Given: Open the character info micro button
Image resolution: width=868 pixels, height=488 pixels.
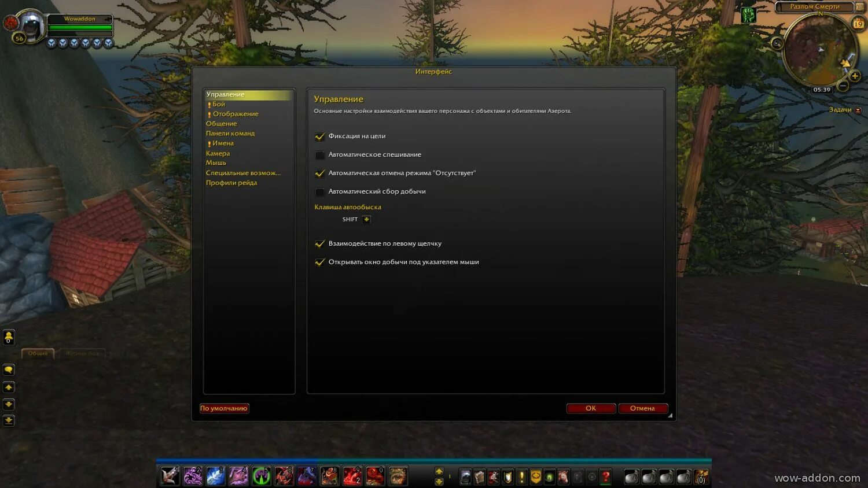Looking at the screenshot, I should pyautogui.click(x=465, y=477).
